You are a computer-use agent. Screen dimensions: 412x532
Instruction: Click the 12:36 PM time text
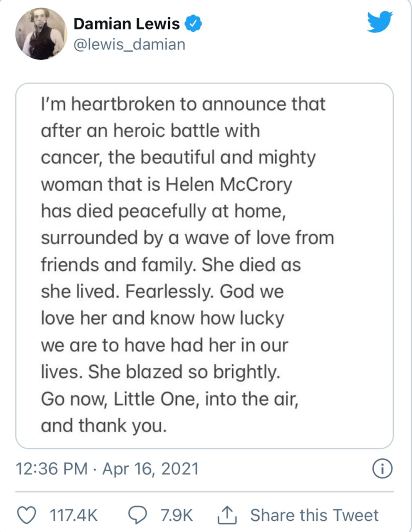[51, 469]
